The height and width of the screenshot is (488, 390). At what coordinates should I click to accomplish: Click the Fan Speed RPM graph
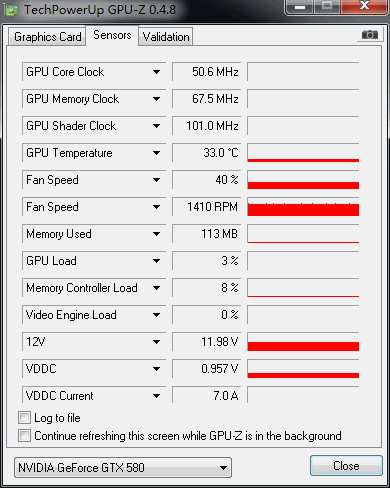coord(303,207)
